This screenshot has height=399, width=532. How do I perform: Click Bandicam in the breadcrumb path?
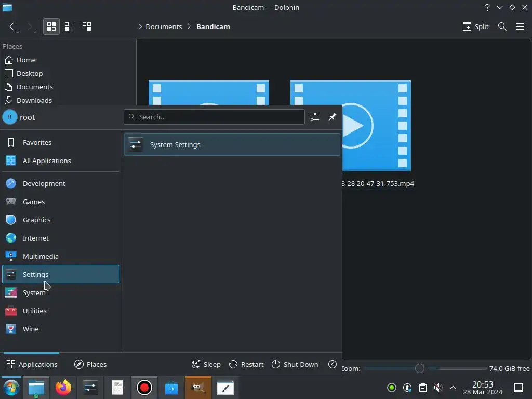[x=213, y=26]
